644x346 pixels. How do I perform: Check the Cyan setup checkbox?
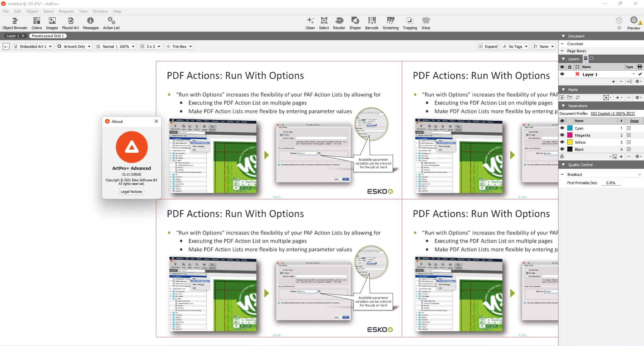[x=629, y=128]
